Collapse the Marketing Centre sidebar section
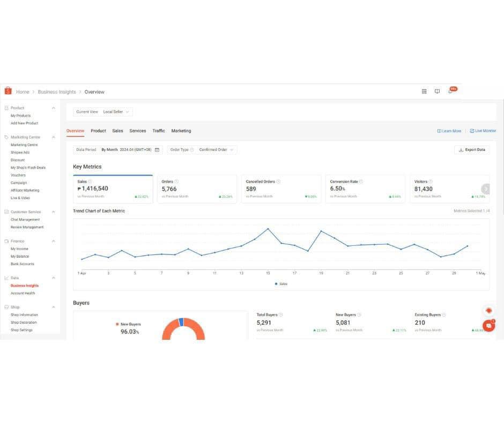 (x=53, y=137)
